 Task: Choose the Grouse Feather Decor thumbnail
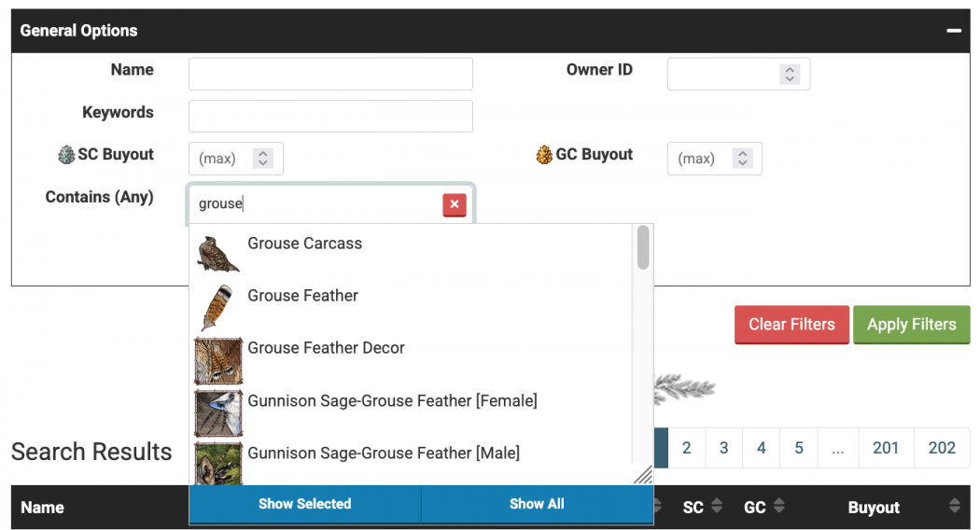(x=218, y=360)
